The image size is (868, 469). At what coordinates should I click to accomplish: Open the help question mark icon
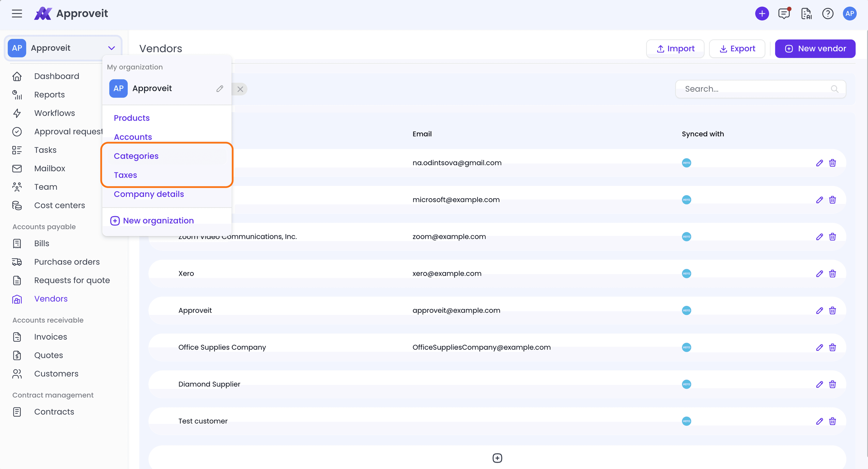[x=828, y=13]
